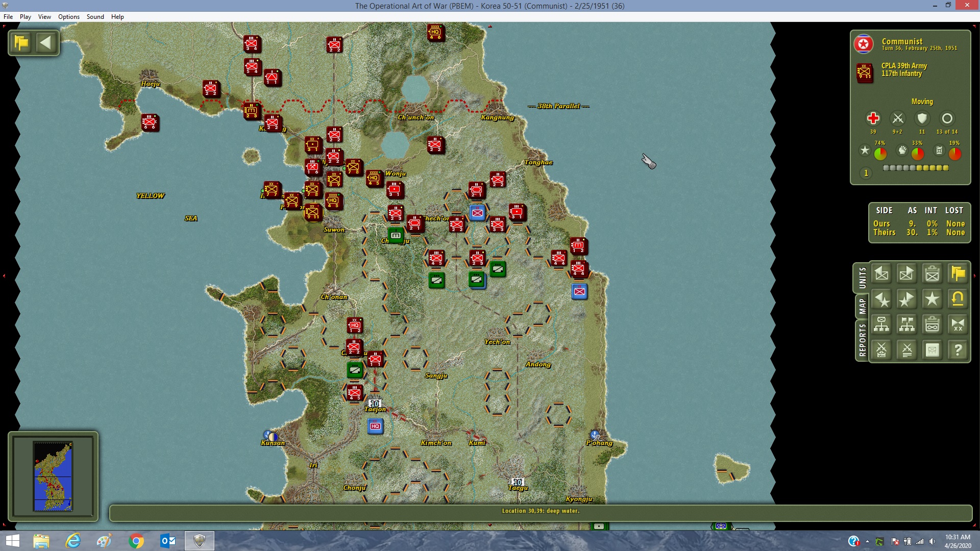Select the green unit counter near Suwon
This screenshot has width=980, height=551.
click(x=396, y=235)
